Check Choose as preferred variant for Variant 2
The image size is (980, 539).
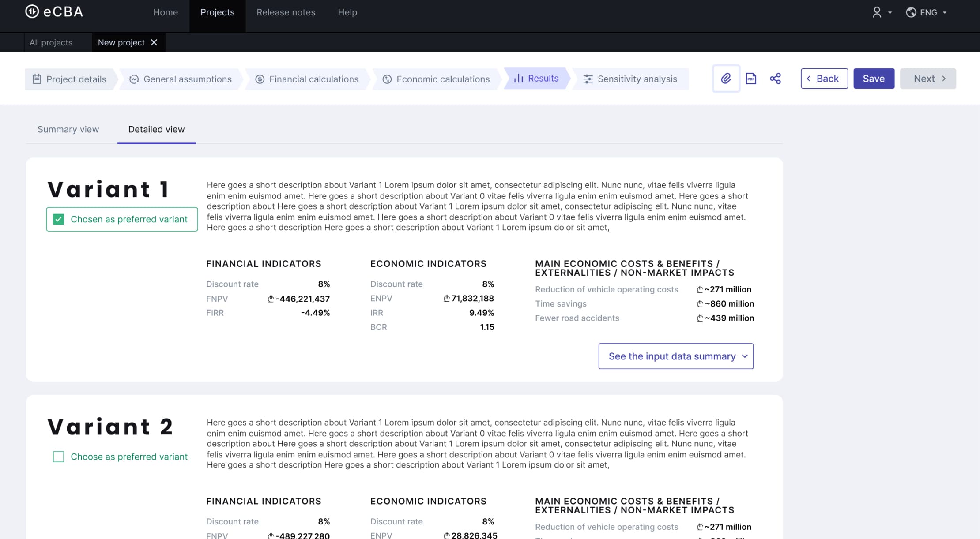click(58, 457)
